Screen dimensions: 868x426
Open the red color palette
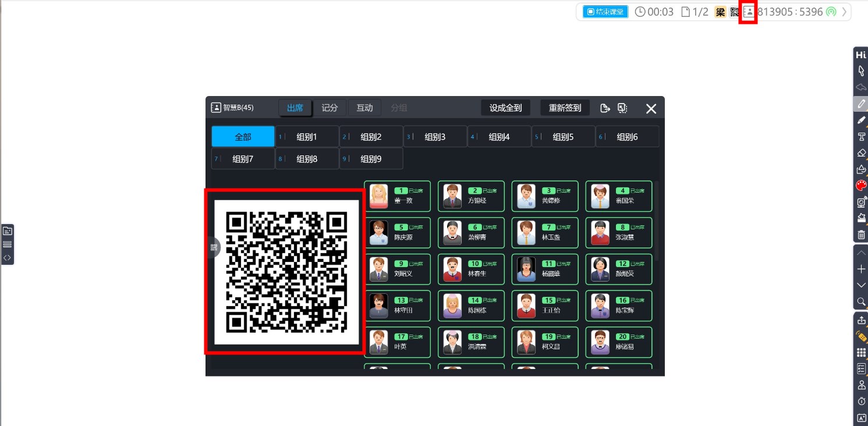[x=861, y=186]
